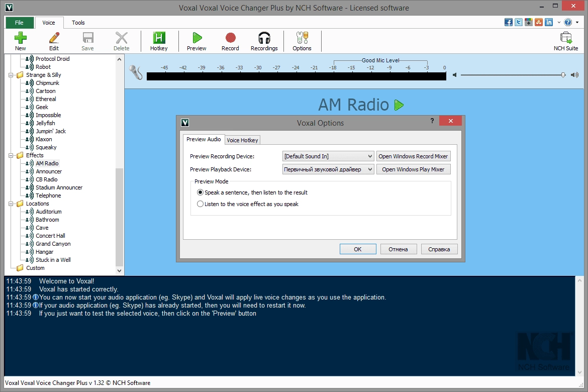Open Preview Recording Device dropdown

click(328, 156)
